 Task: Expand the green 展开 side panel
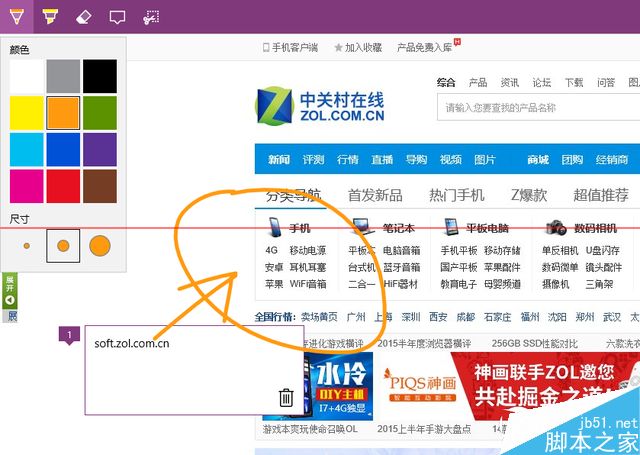10,288
